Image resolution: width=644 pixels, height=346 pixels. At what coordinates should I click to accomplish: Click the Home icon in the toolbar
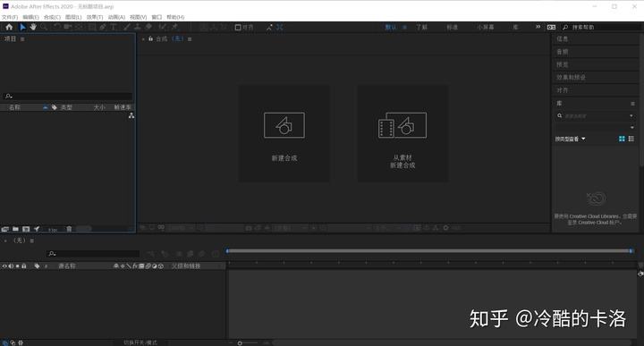point(9,27)
